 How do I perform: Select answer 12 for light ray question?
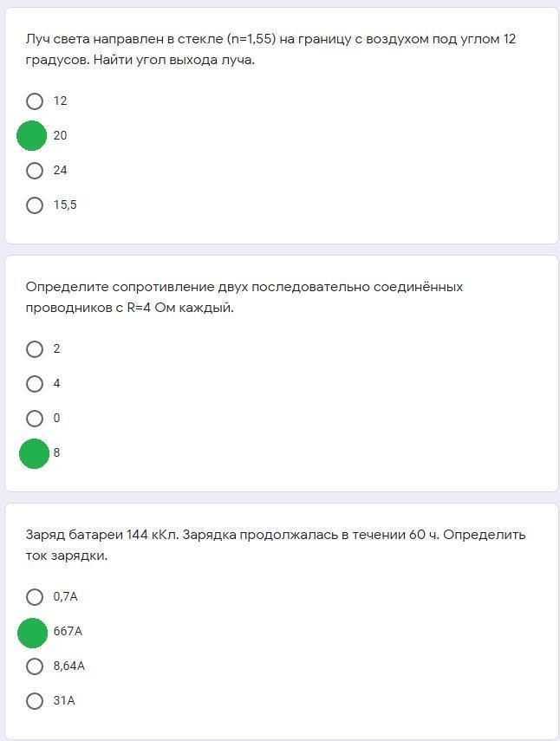35,101
